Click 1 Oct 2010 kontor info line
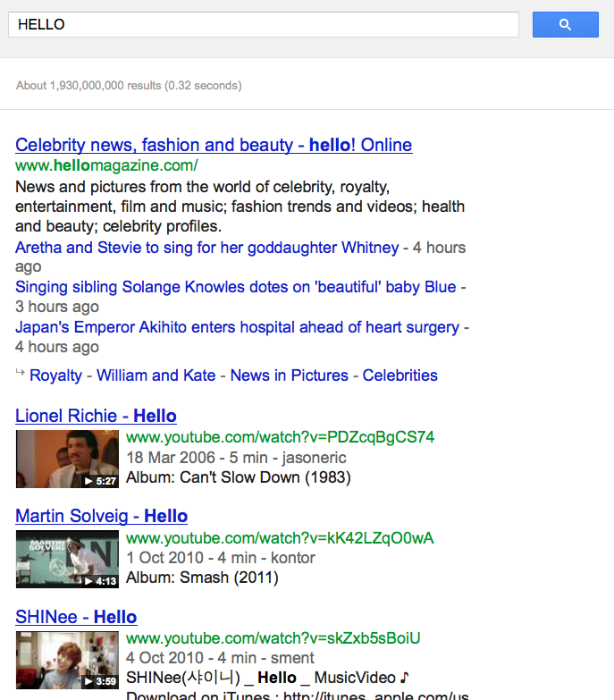Screen dimensions: 614x700 (221, 558)
